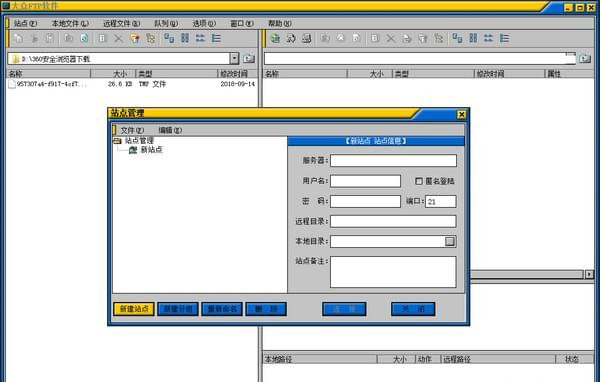Viewport: 600px width, 382px height.
Task: Go up one folder in remote pane
Action: pos(585,59)
